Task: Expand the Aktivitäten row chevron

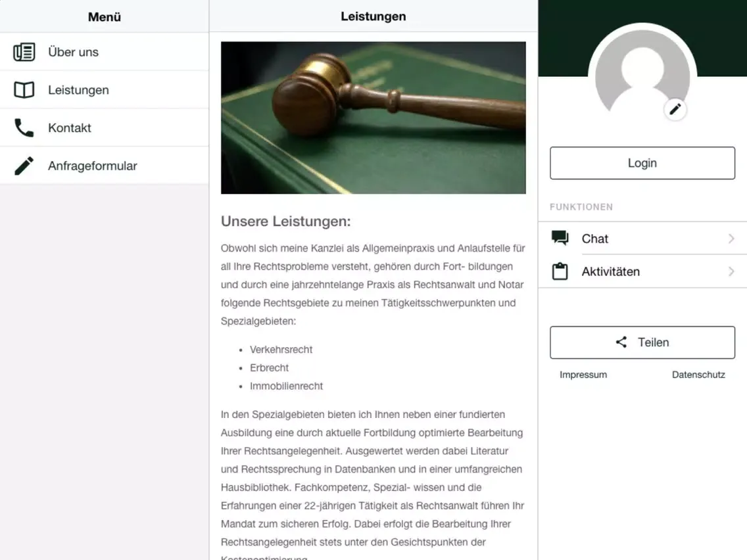Action: (x=731, y=271)
